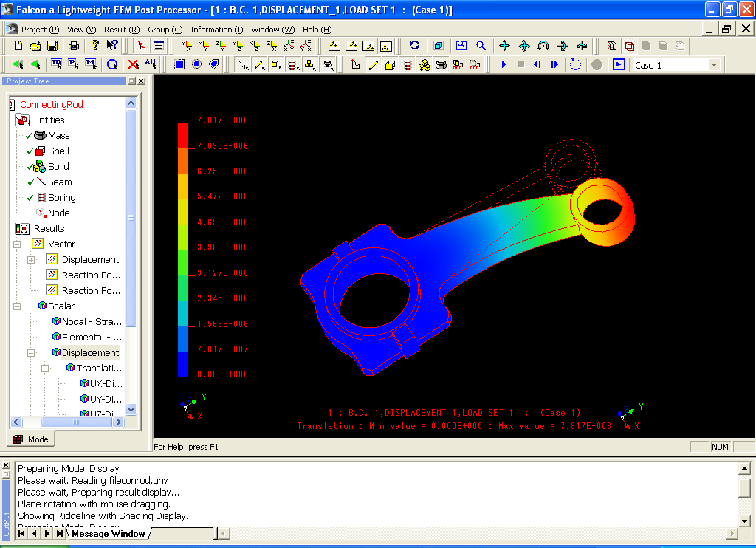Screen dimensions: 756x548
Task: Collapse the Scalar results node
Action: point(18,306)
